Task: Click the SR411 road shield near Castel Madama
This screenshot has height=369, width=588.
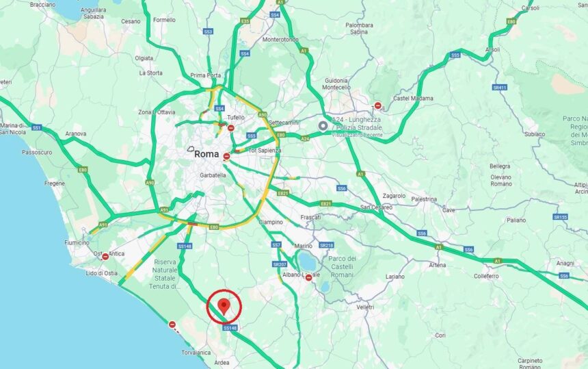Action: (500, 88)
